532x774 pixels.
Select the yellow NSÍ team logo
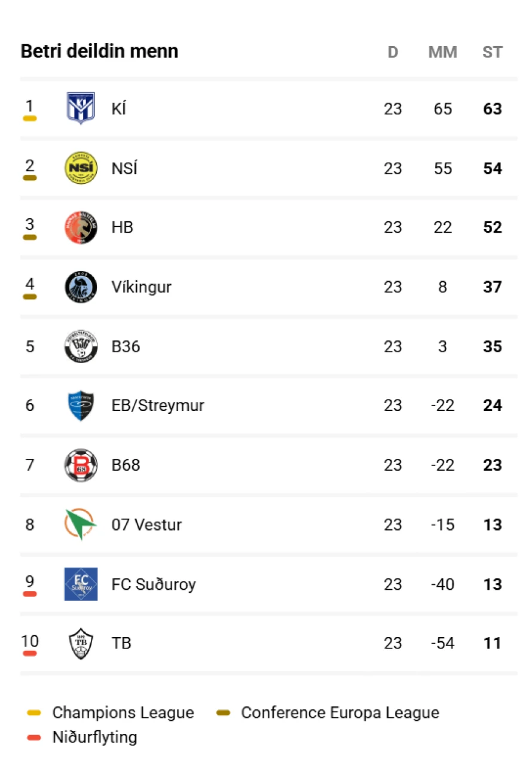[81, 168]
